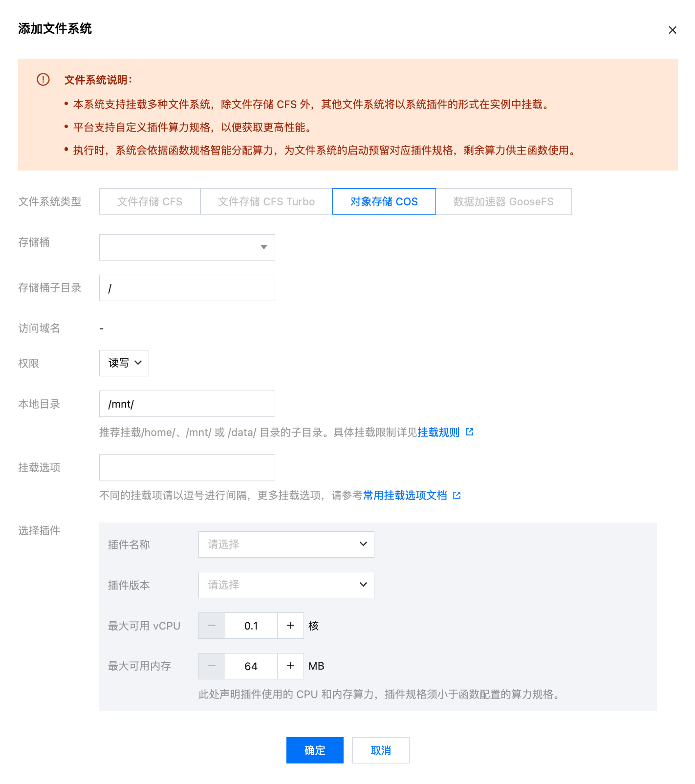Click the 取消 cancel button
Viewport: 695px width, 784px height.
381,750
